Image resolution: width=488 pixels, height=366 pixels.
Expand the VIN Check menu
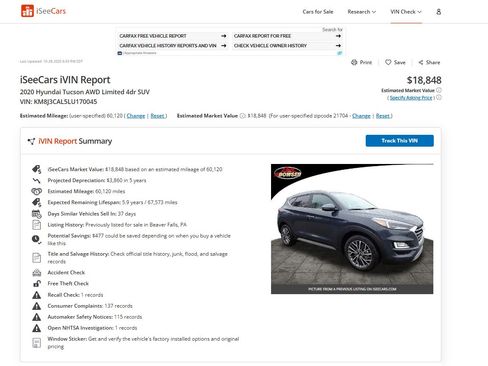coord(406,12)
